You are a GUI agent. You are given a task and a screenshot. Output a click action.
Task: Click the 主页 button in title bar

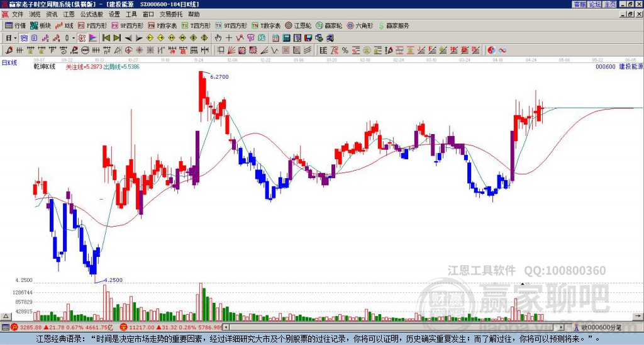[609, 4]
